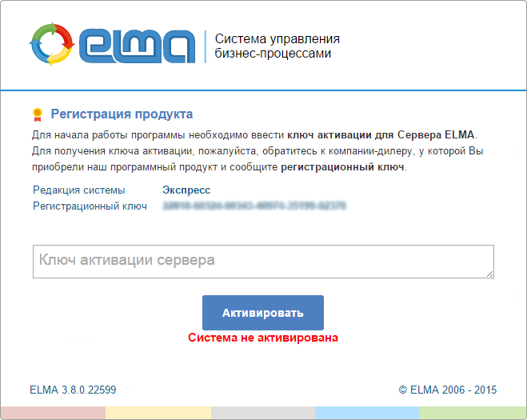The image size is (527, 420).
Task: Click the ELMA 3.8.0.22599 version text
Action: pyautogui.click(x=73, y=390)
